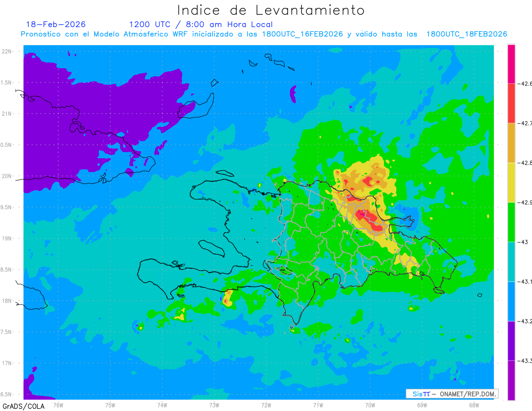Screen dimensions: 532x411
Task: Click the '71W' longitude label
Action: (x=318, y=405)
